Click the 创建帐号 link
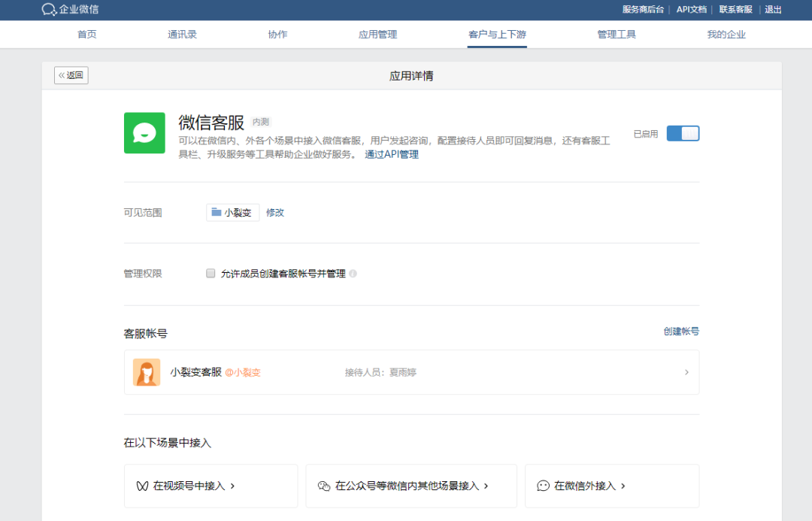 680,330
